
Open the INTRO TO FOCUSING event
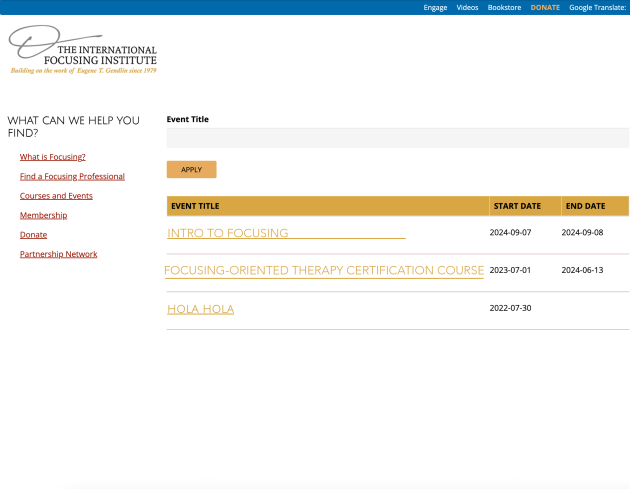[228, 233]
